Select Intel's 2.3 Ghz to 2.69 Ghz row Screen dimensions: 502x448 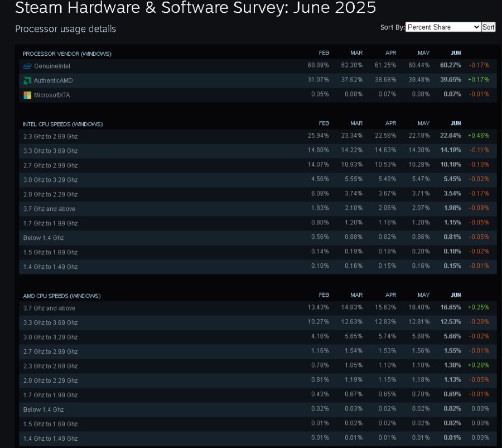[50, 137]
